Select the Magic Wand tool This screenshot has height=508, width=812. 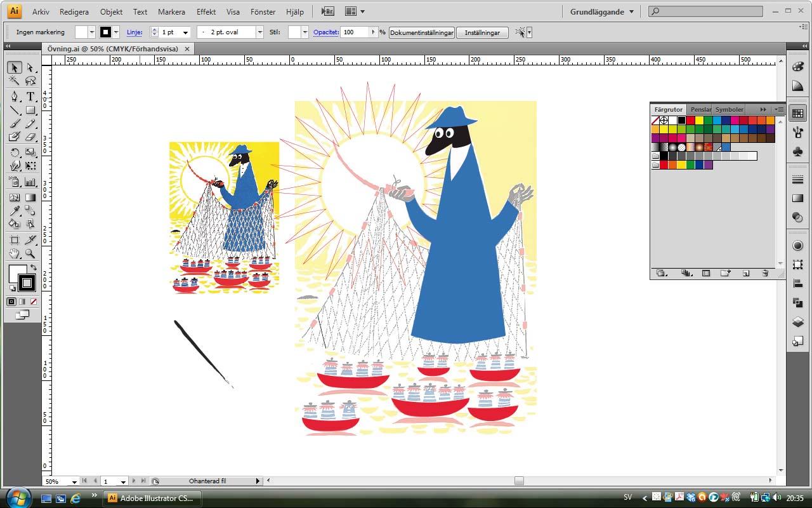pos(14,81)
